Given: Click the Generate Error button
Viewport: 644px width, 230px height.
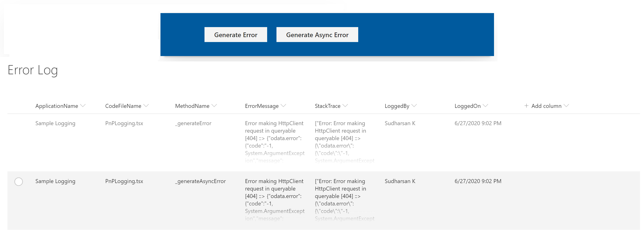Looking at the screenshot, I should pyautogui.click(x=235, y=35).
